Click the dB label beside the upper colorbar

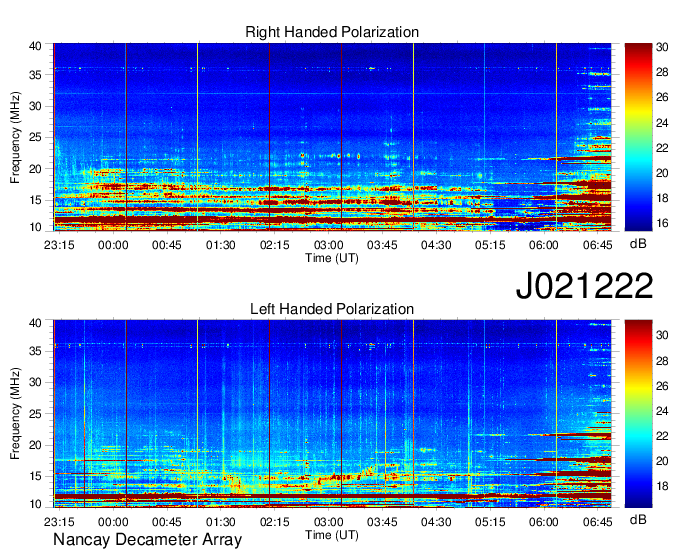[x=638, y=244]
